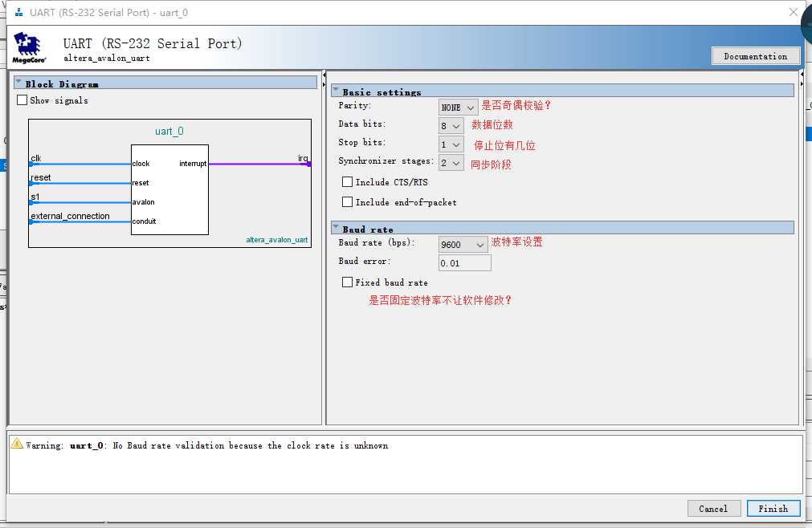Enable the Fixed baud rate checkbox
This screenshot has width=812, height=528.
(x=348, y=282)
